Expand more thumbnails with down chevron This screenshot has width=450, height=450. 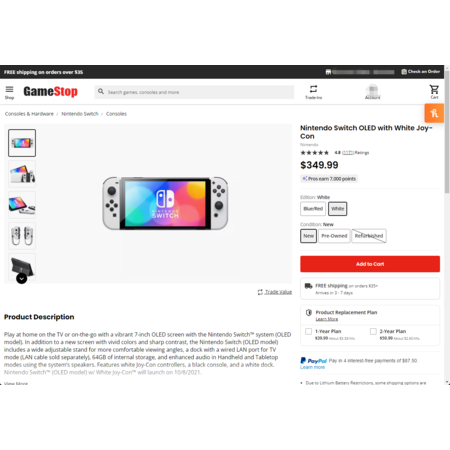click(22, 278)
